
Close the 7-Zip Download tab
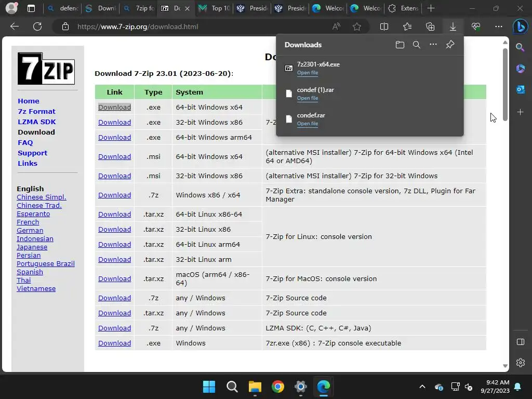[187, 8]
